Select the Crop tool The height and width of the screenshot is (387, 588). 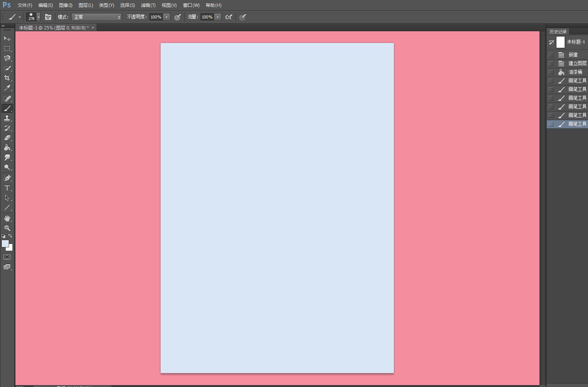click(7, 78)
